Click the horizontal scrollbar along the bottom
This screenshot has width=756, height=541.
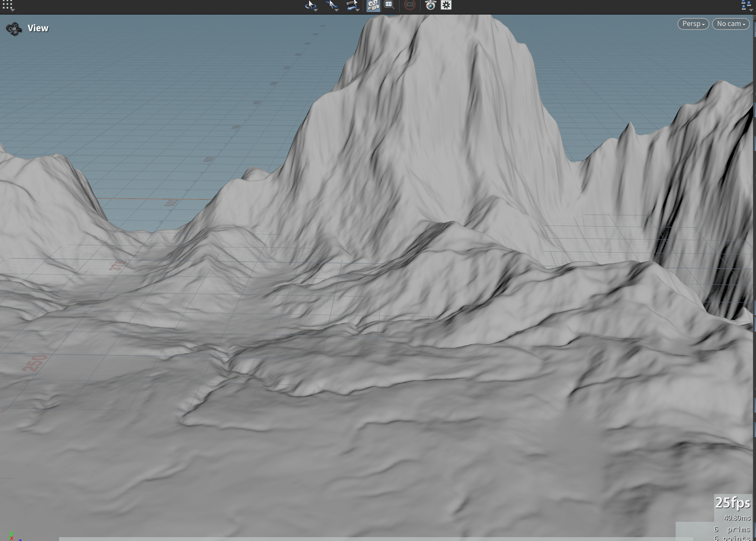(x=376, y=539)
